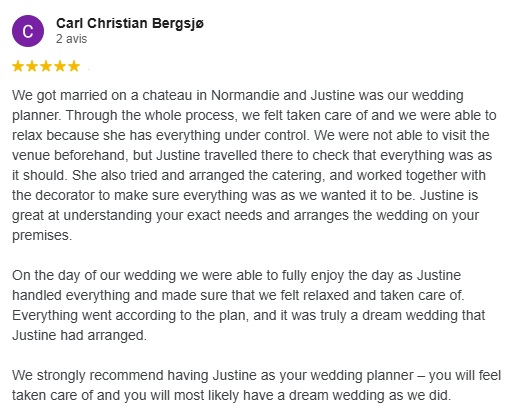Click the purple "C" reviewer avatar
The width and height of the screenshot is (511, 408).
(x=28, y=31)
